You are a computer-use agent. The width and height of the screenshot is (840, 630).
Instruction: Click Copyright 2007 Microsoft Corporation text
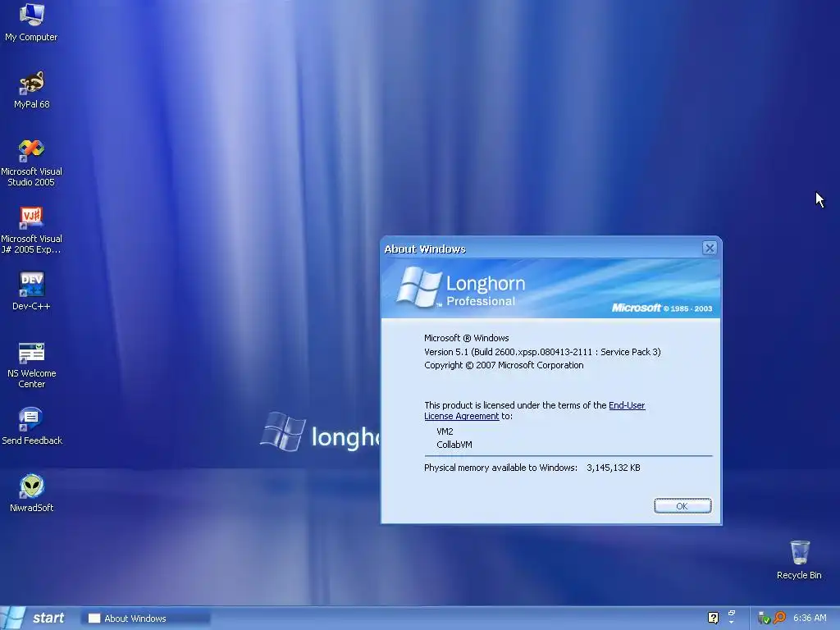pyautogui.click(x=504, y=365)
